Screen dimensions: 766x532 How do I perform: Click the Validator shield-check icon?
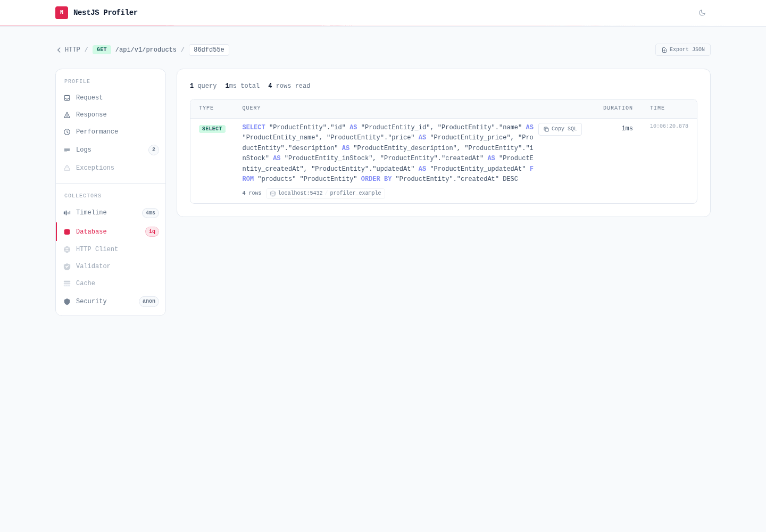tap(67, 267)
